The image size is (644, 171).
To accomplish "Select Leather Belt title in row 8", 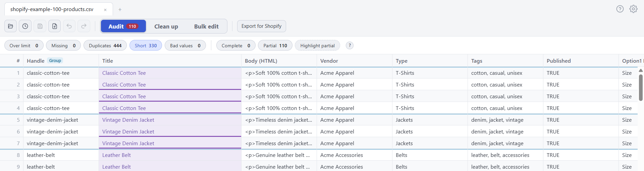I will tap(170, 155).
